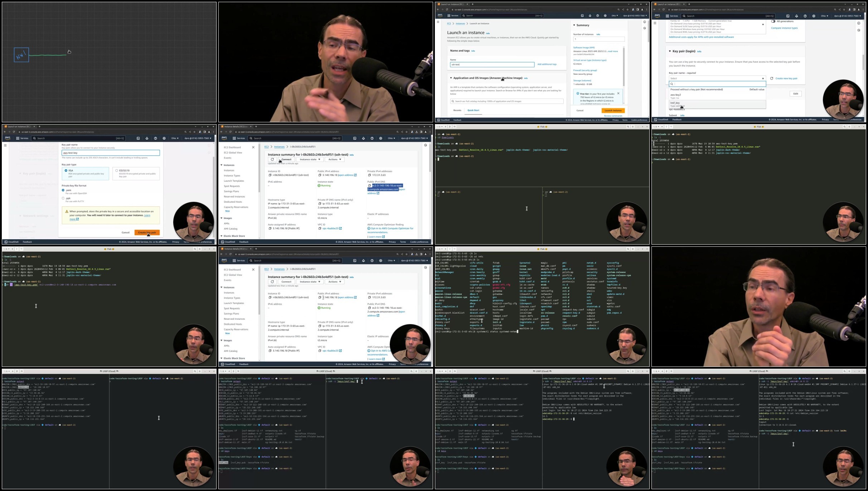The width and height of the screenshot is (868, 491).
Task: Open the Key pair name Select dropdown
Action: [x=717, y=78]
